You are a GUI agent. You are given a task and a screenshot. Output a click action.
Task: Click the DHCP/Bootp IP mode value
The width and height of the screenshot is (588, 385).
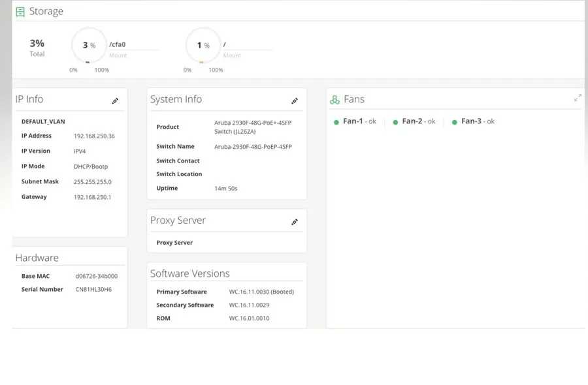(x=91, y=166)
